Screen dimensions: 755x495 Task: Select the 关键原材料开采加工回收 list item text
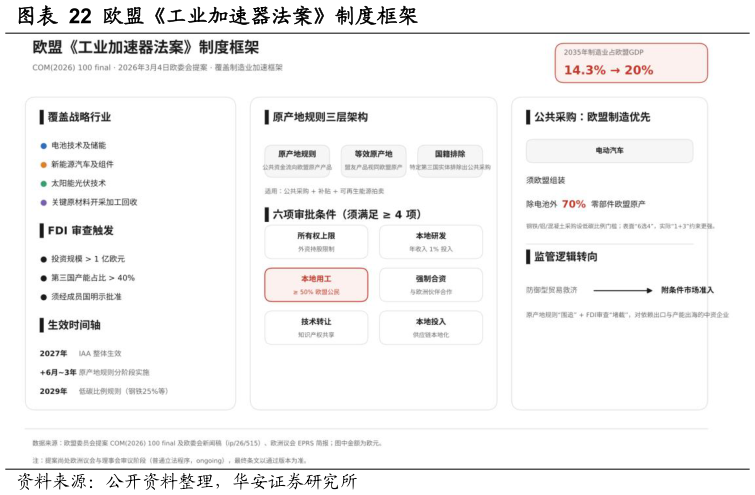[94, 202]
